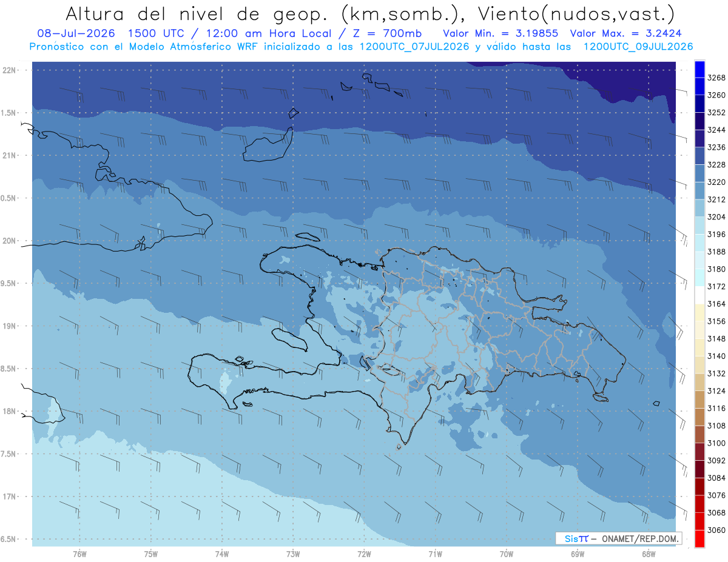The width and height of the screenshot is (728, 562).
Task: Pick the bright blue swatch above 3268
Action: click(699, 69)
